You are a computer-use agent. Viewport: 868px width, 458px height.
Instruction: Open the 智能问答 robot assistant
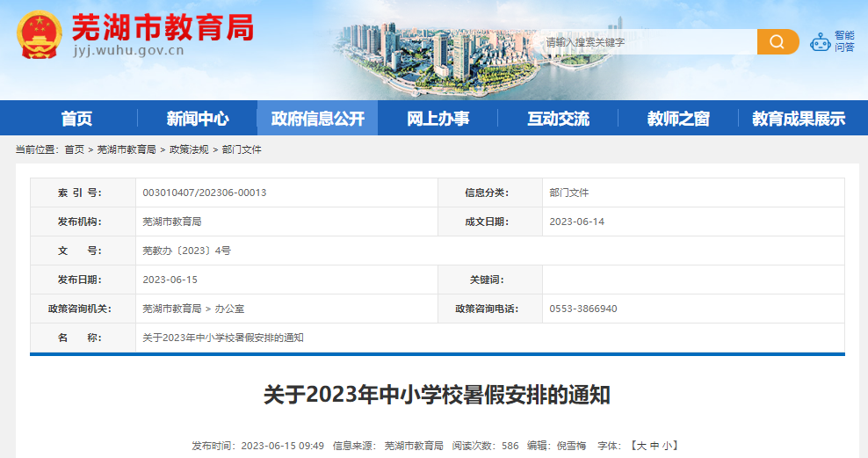(x=832, y=41)
